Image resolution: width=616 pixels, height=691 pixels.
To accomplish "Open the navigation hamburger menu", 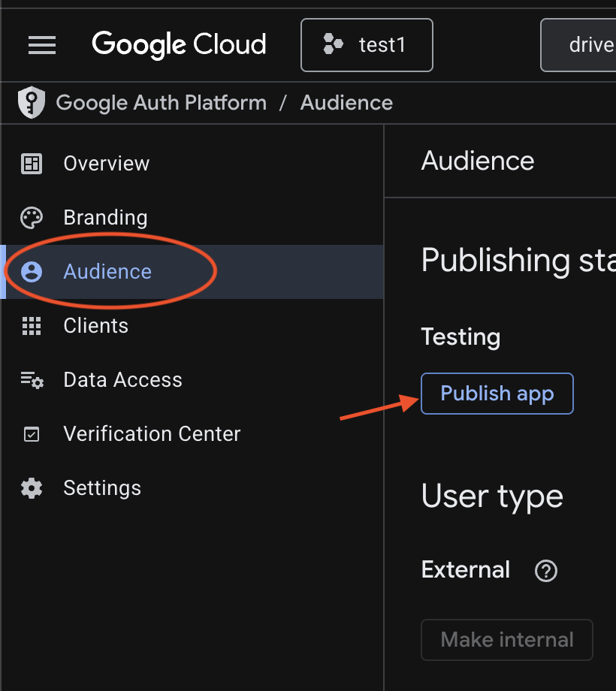I will pos(42,45).
